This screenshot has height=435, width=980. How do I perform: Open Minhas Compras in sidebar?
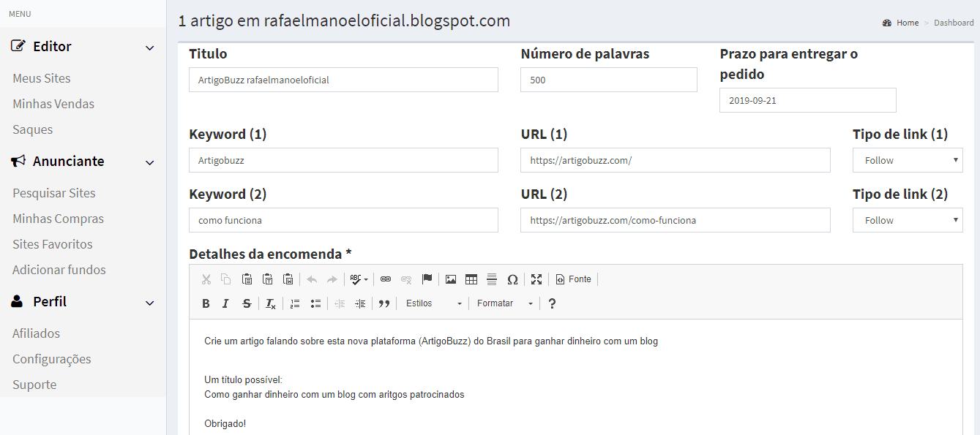click(59, 219)
